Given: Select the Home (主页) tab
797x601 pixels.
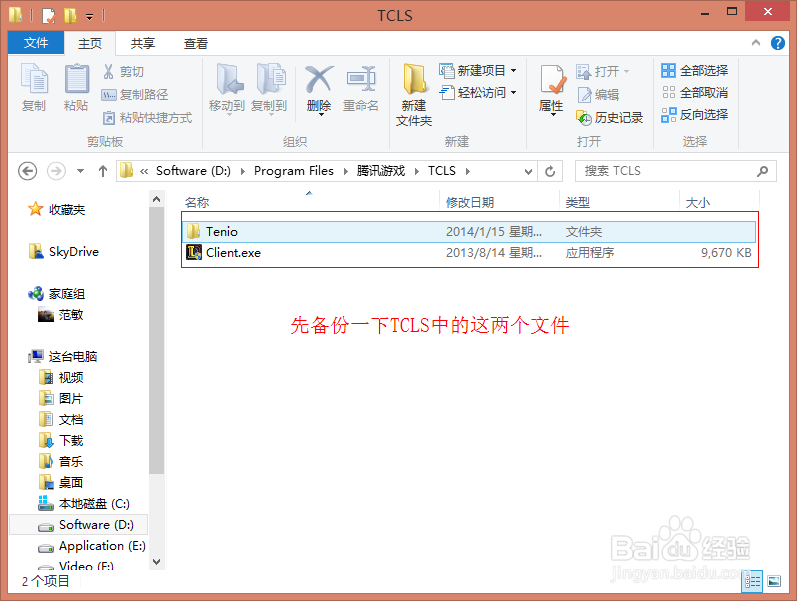Looking at the screenshot, I should (x=90, y=44).
